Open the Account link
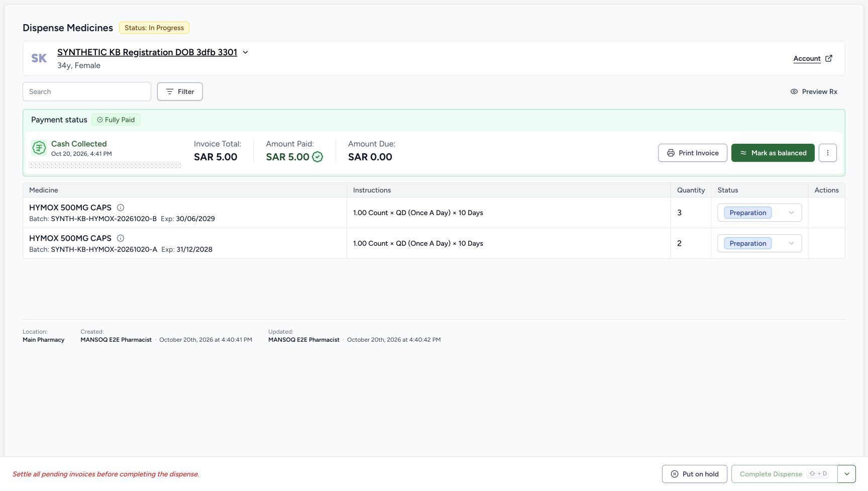The height and width of the screenshot is (491, 868). 807,58
